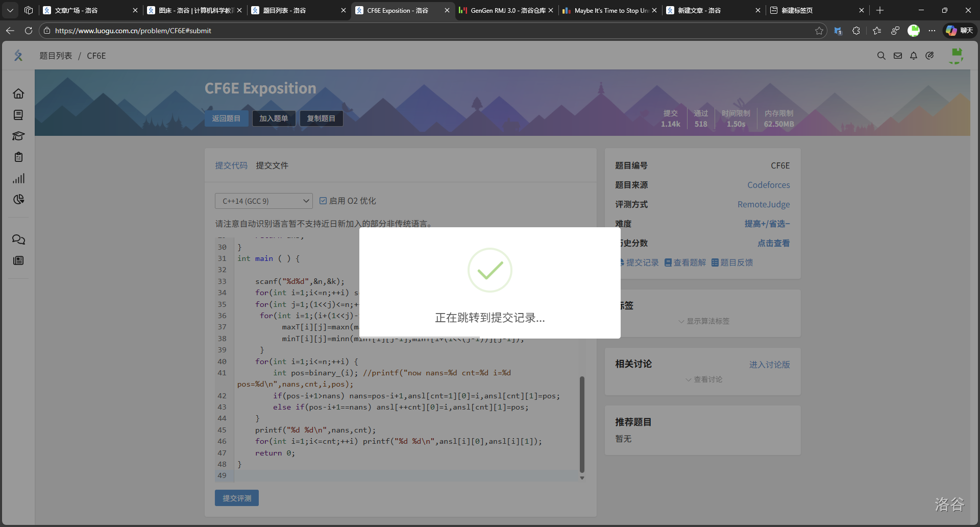This screenshot has width=980, height=527.
Task: Open the bar chart records icon
Action: 18,179
